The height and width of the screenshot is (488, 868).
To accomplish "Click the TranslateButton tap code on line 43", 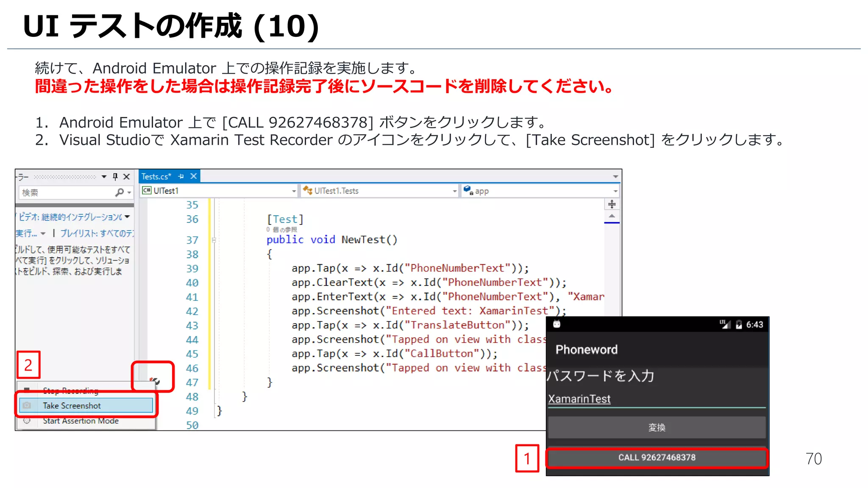I will [410, 325].
